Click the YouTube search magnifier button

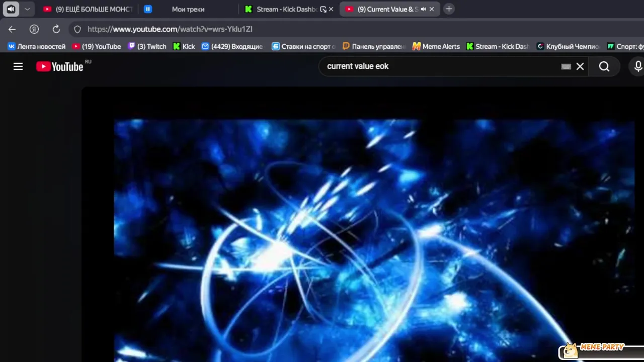[x=604, y=66]
